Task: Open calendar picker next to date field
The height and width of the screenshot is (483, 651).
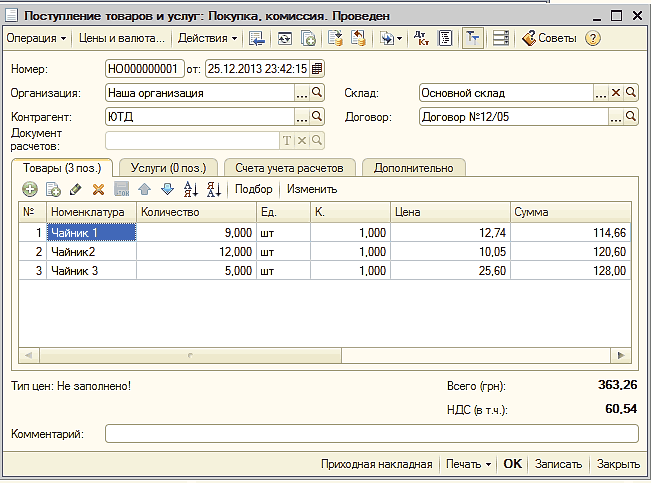Action: 318,69
